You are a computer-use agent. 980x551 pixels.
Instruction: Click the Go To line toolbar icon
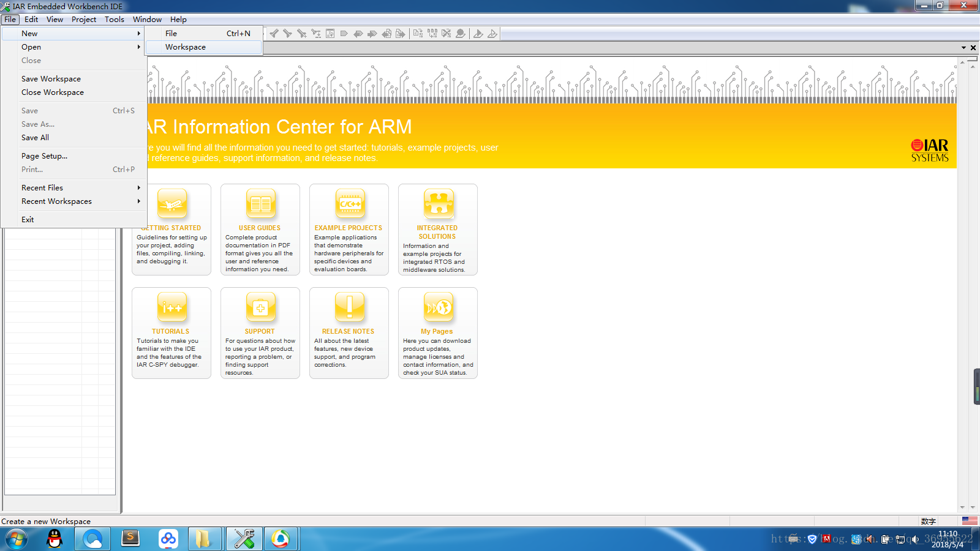click(330, 33)
